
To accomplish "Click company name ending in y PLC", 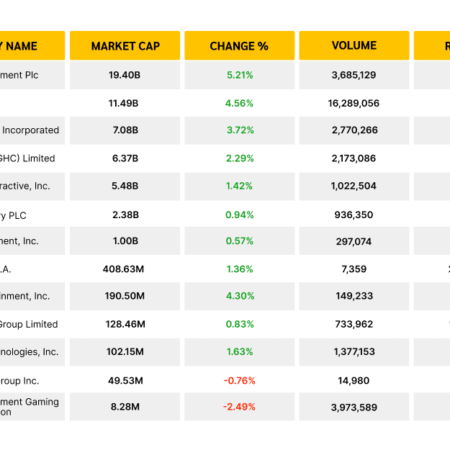I will point(13,216).
